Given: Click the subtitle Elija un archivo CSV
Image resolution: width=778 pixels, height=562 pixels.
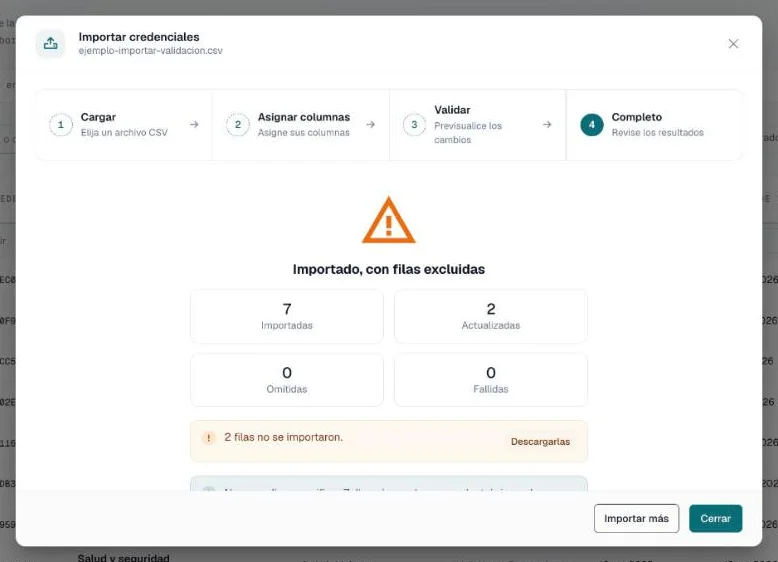Looking at the screenshot, I should [124, 132].
